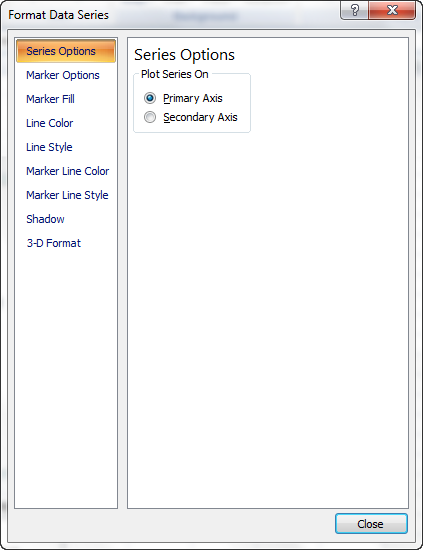This screenshot has width=423, height=550.
Task: Select the Primary Axis radio button
Action: (x=150, y=98)
